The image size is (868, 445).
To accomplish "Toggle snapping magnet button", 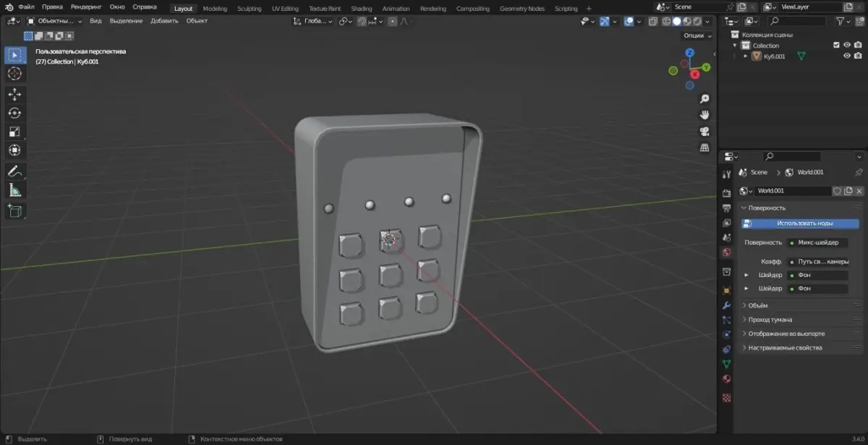I will pos(362,21).
